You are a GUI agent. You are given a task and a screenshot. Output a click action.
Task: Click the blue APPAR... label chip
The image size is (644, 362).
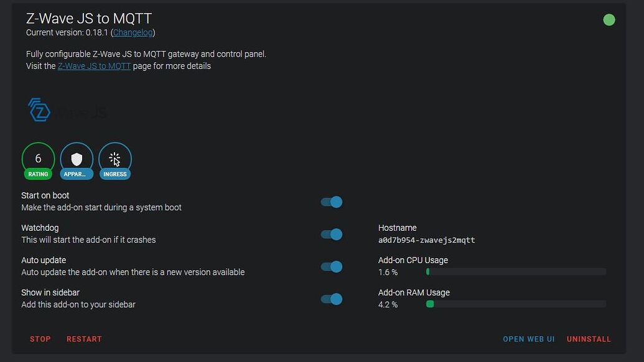coord(77,174)
